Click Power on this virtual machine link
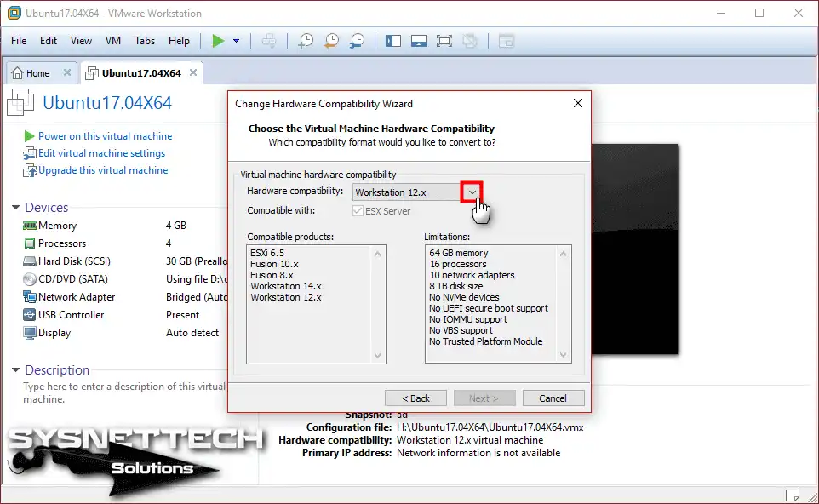Viewport: 819px width, 504px height. click(105, 136)
